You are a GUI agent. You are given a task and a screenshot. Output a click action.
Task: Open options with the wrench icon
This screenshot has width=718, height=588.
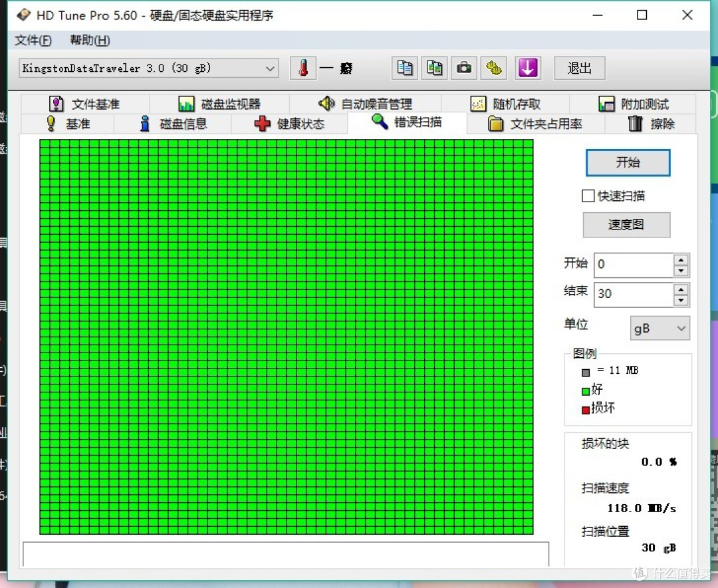(493, 69)
